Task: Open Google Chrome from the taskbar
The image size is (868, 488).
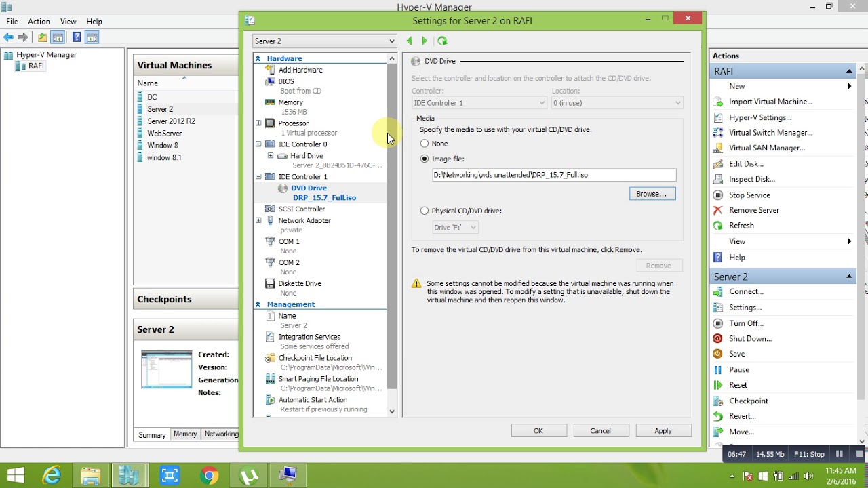Action: tap(210, 476)
